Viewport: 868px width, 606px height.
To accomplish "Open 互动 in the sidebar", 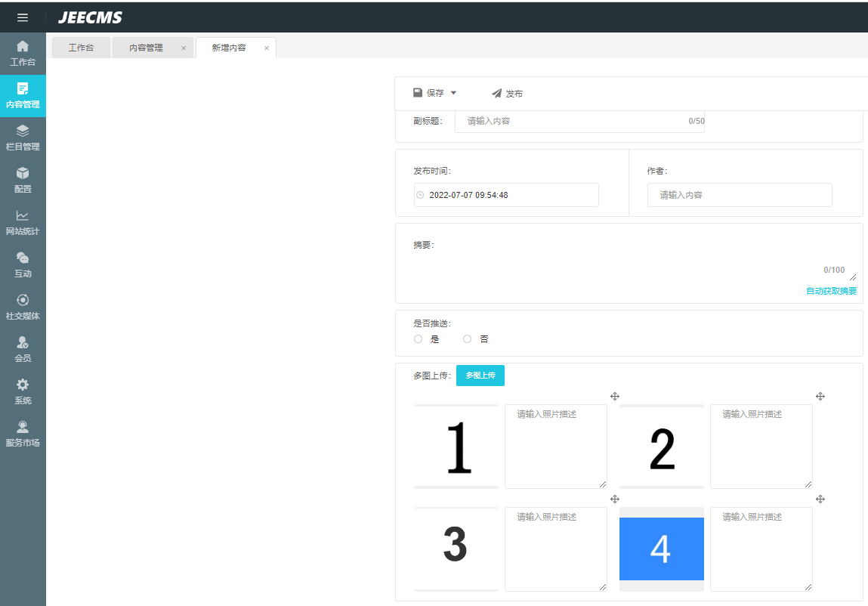I will click(23, 264).
